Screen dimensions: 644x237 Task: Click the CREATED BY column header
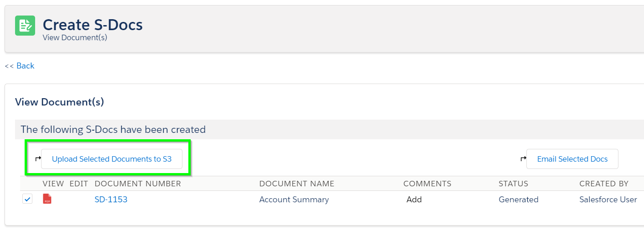604,184
